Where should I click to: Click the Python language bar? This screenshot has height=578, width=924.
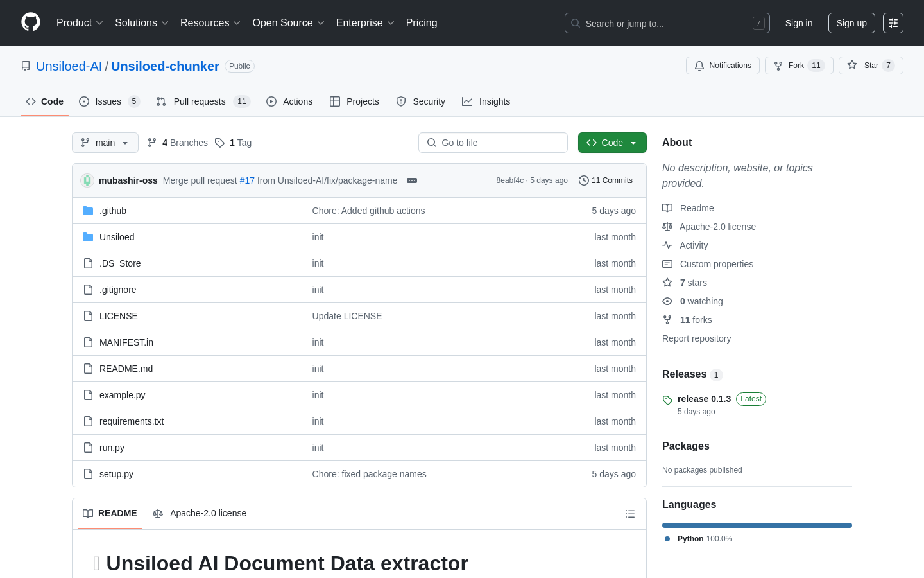pyautogui.click(x=757, y=525)
